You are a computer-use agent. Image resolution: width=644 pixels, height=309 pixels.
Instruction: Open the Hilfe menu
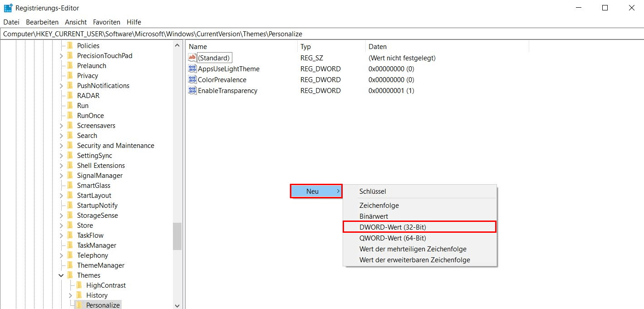pos(134,22)
